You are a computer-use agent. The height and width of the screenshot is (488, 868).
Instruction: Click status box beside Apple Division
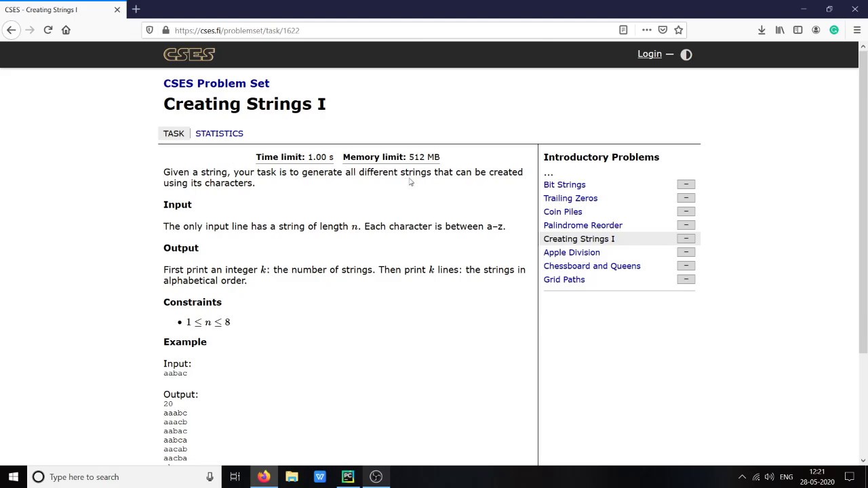pos(686,252)
